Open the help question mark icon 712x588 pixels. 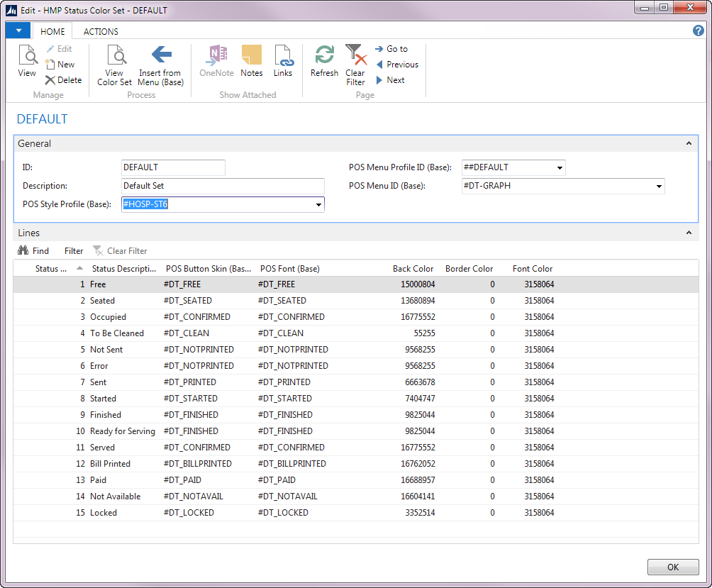coord(698,30)
